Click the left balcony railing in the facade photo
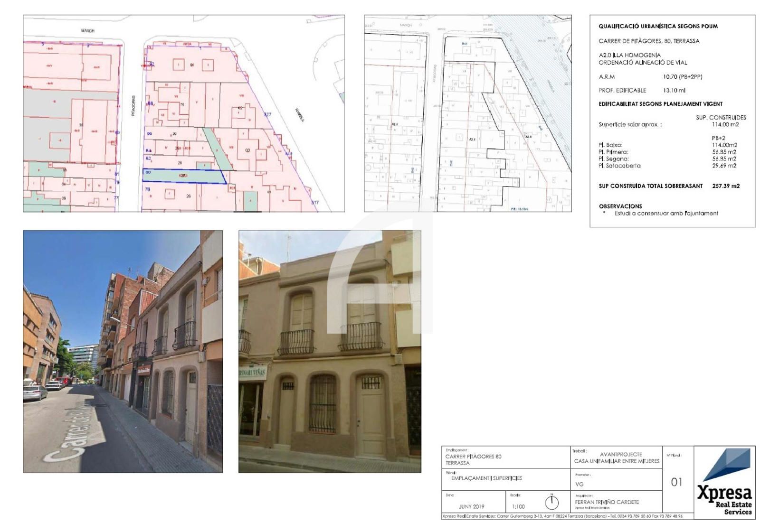 (x=296, y=342)
